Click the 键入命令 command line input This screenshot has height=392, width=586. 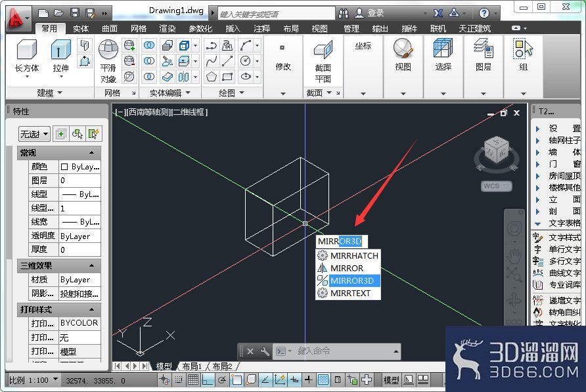(336, 351)
